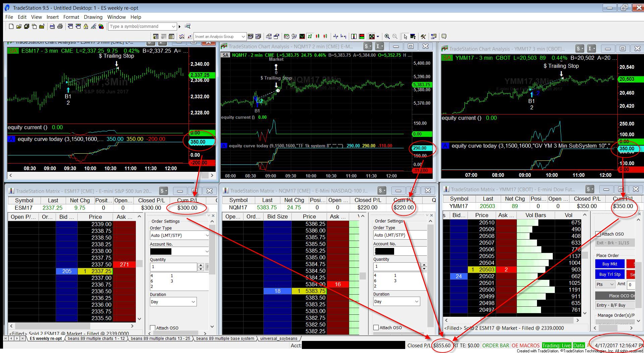Switch to uinversal_soybeans workspace tab

pos(278,338)
